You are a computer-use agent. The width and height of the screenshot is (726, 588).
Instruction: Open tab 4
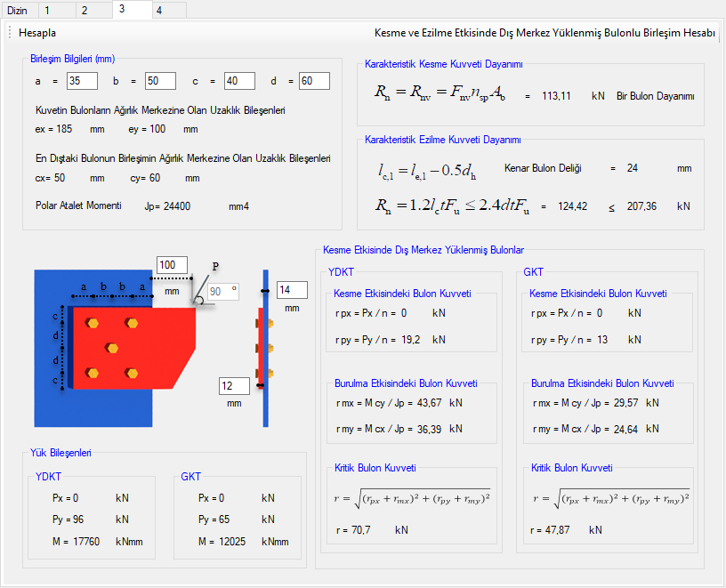click(x=169, y=10)
